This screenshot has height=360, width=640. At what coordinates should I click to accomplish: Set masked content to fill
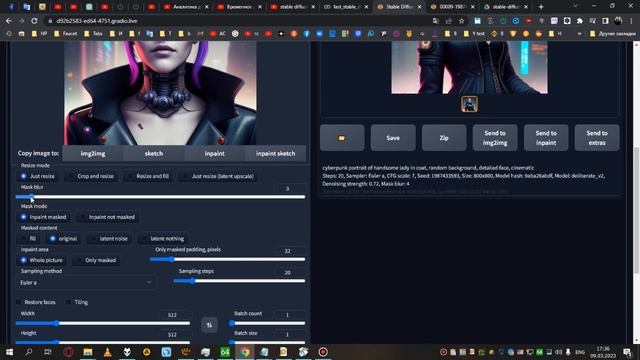click(29, 239)
